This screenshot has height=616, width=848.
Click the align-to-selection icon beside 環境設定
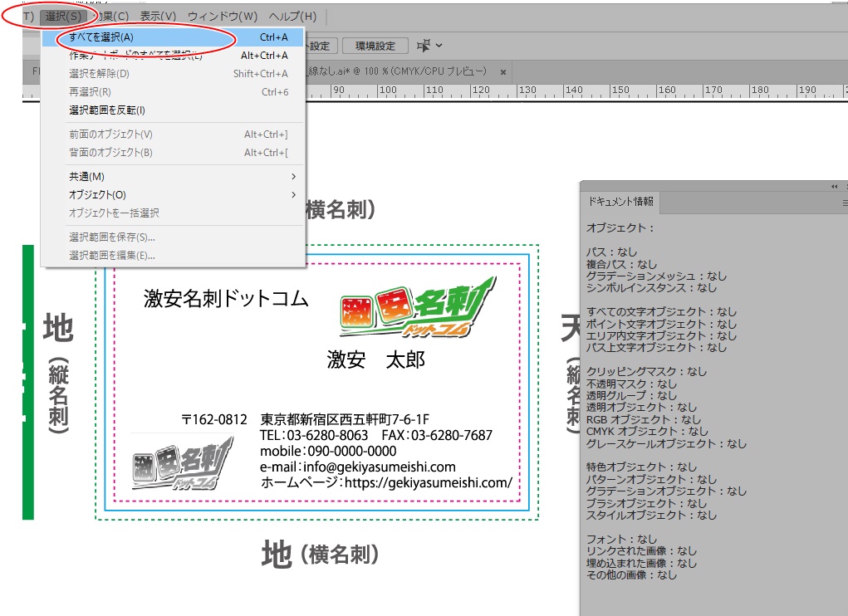[424, 46]
